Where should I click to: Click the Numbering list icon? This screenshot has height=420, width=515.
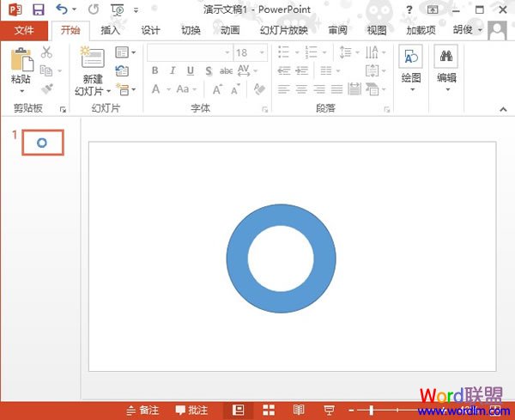(x=311, y=52)
